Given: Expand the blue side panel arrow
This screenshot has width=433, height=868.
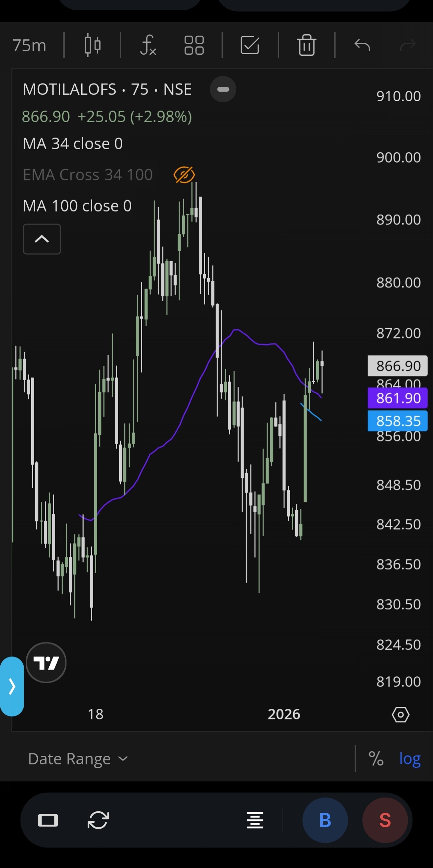Looking at the screenshot, I should (x=12, y=686).
